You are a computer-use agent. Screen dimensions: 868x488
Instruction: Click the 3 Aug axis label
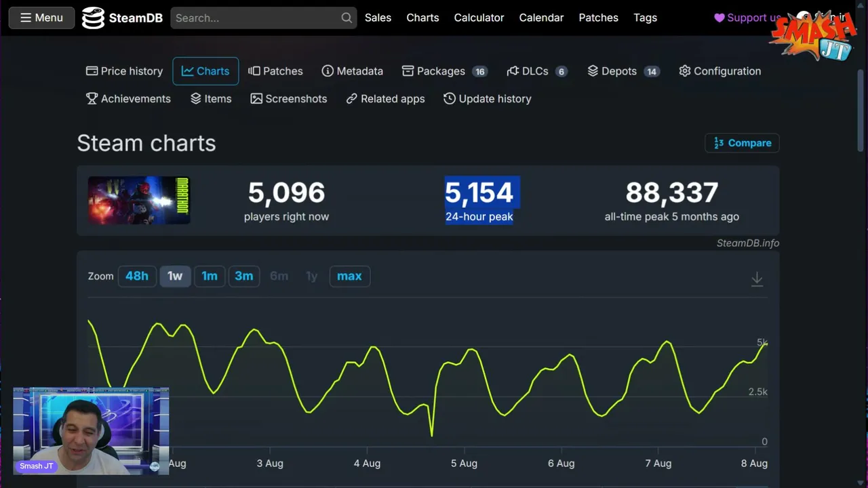[270, 464]
